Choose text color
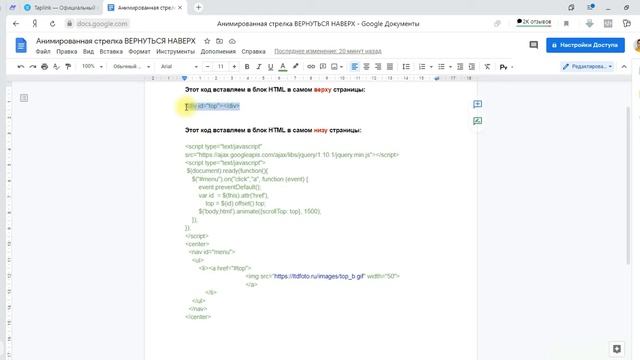This screenshot has height=360, width=640. [x=282, y=67]
